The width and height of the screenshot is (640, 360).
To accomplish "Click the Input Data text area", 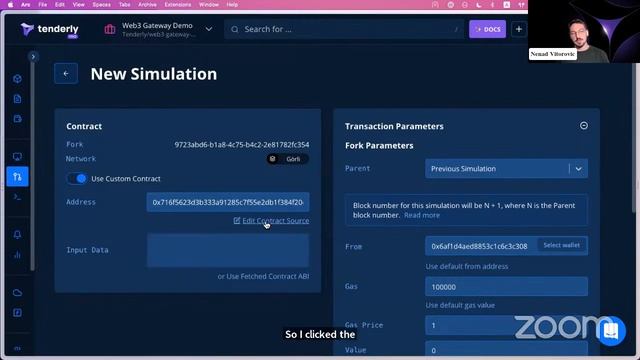I will 228,250.
